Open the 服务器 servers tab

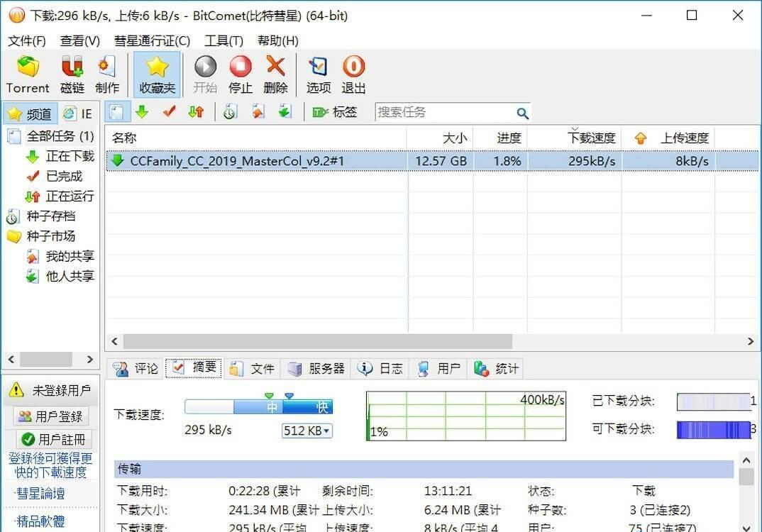tap(316, 369)
